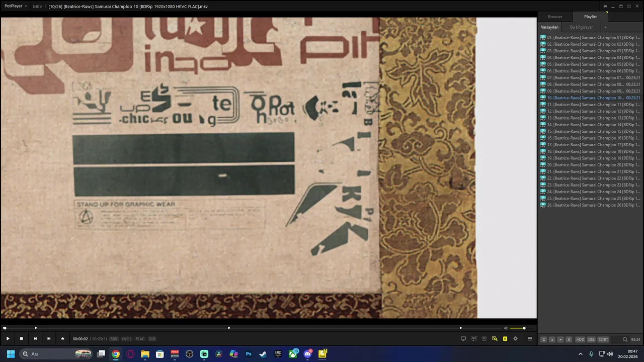Move playlist item up one
This screenshot has height=362, width=644.
(552, 339)
